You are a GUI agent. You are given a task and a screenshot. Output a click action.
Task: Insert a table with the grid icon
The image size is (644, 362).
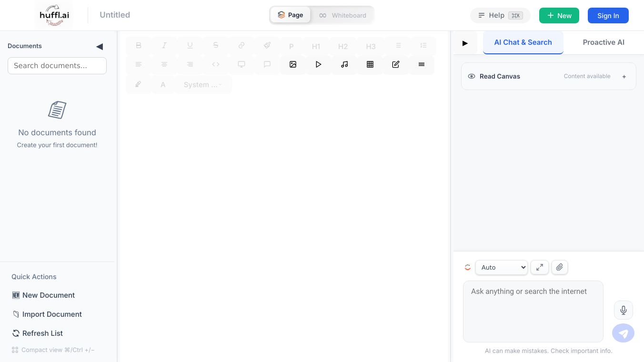pos(370,65)
